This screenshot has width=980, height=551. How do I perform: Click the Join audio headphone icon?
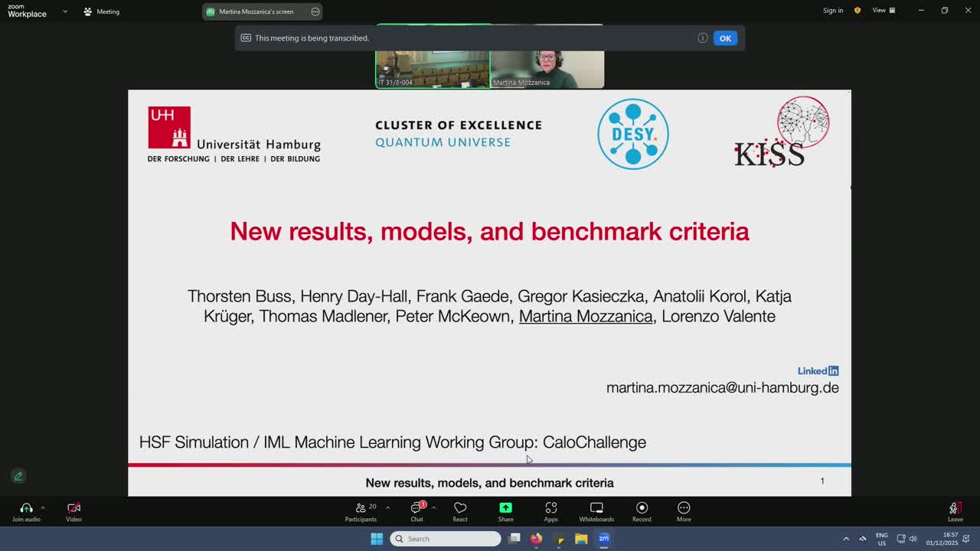coord(26,508)
